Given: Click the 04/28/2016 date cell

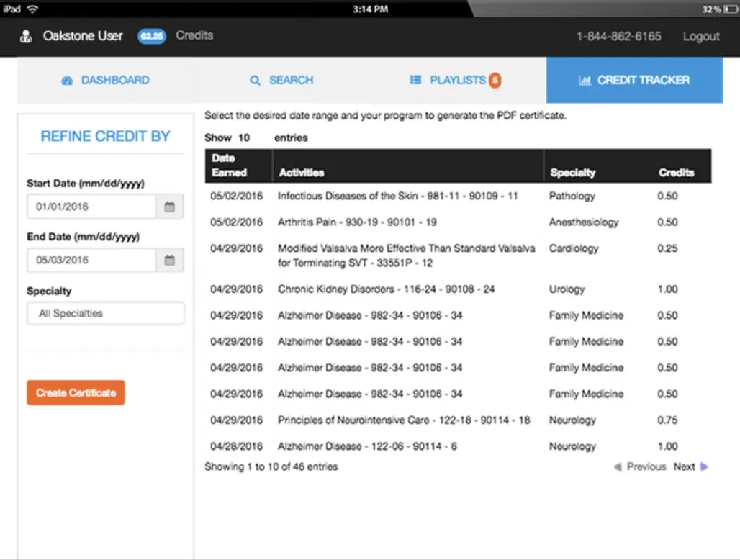Looking at the screenshot, I should point(236,446).
